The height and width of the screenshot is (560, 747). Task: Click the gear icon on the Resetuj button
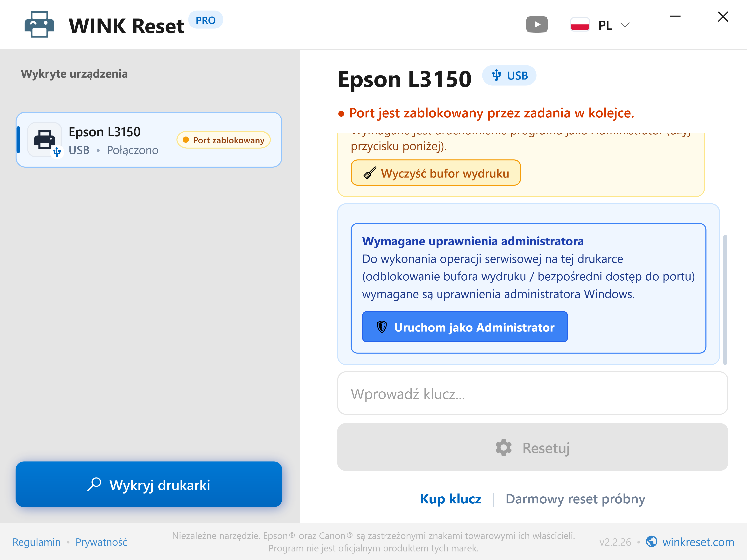pyautogui.click(x=503, y=448)
